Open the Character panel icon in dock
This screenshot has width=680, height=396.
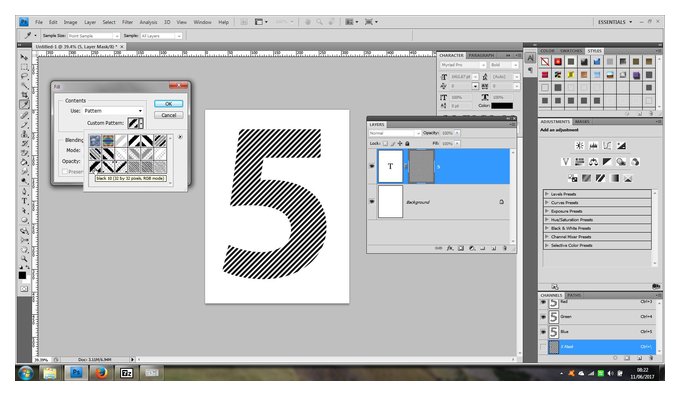coord(530,58)
